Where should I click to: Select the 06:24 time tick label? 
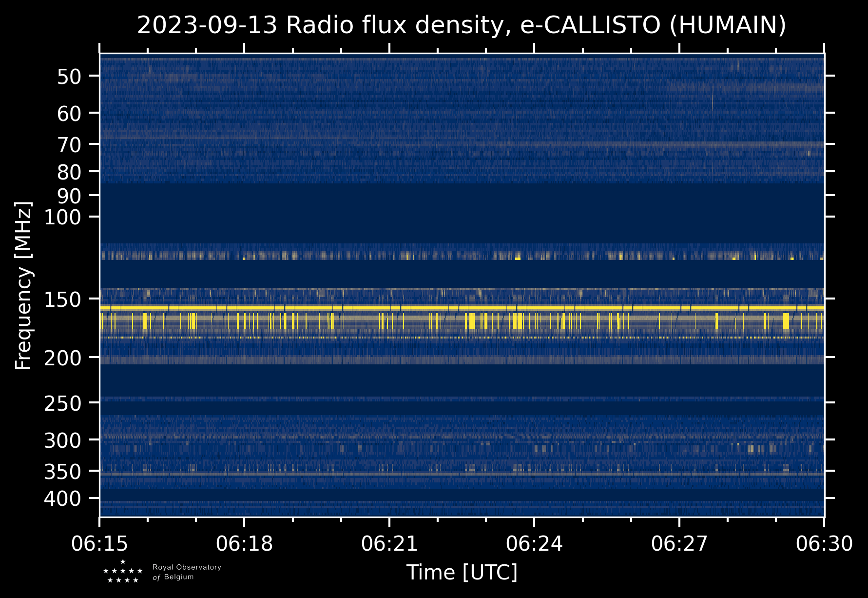[534, 543]
